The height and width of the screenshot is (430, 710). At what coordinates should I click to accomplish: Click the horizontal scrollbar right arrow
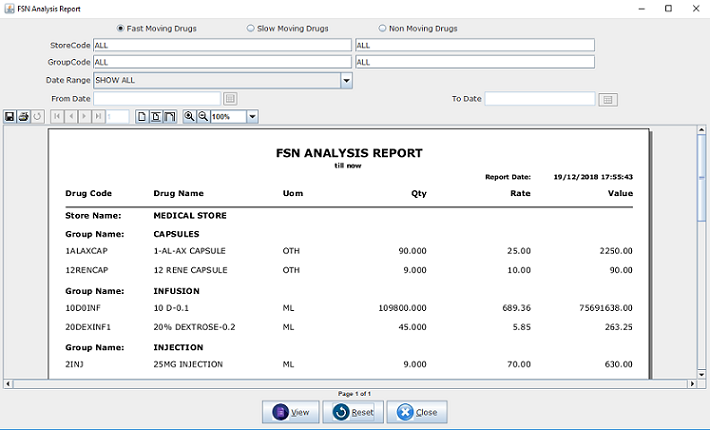(x=692, y=384)
